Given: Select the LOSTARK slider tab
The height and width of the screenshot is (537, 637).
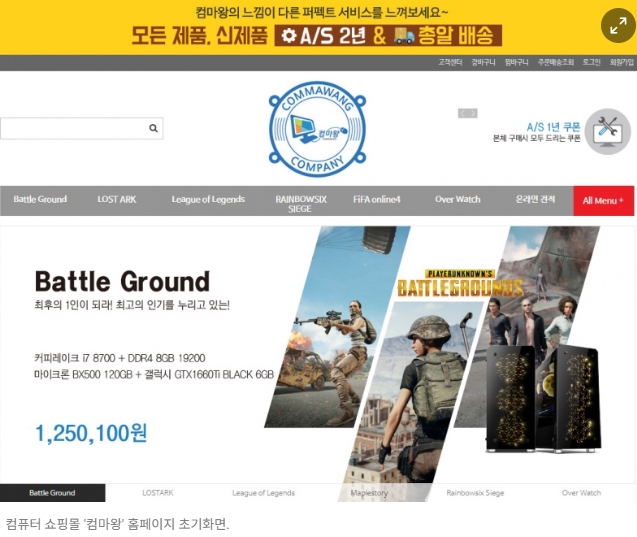Looking at the screenshot, I should tap(158, 493).
